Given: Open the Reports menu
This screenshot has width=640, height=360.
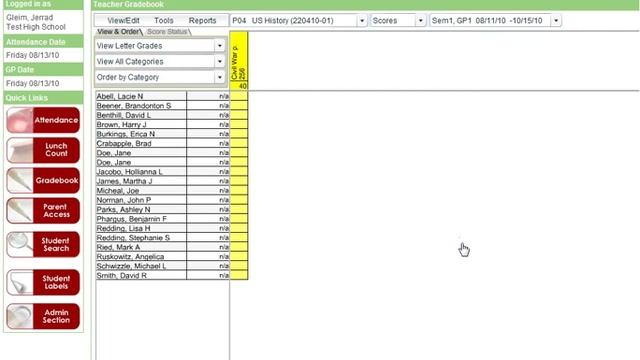Looking at the screenshot, I should coord(202,20).
